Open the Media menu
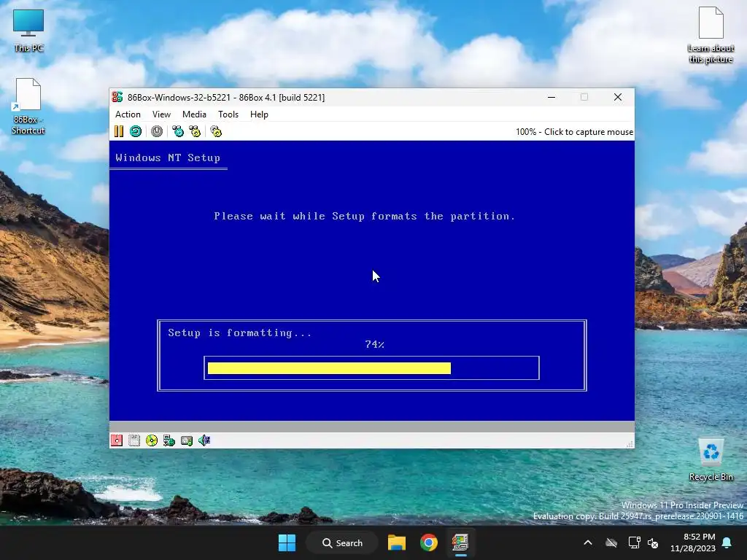Image resolution: width=747 pixels, height=560 pixels. (194, 114)
